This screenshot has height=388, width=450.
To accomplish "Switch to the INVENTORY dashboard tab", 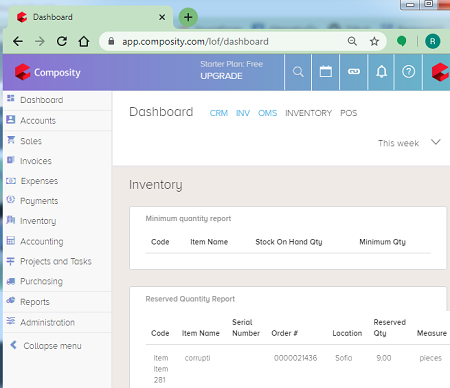I will point(308,113).
